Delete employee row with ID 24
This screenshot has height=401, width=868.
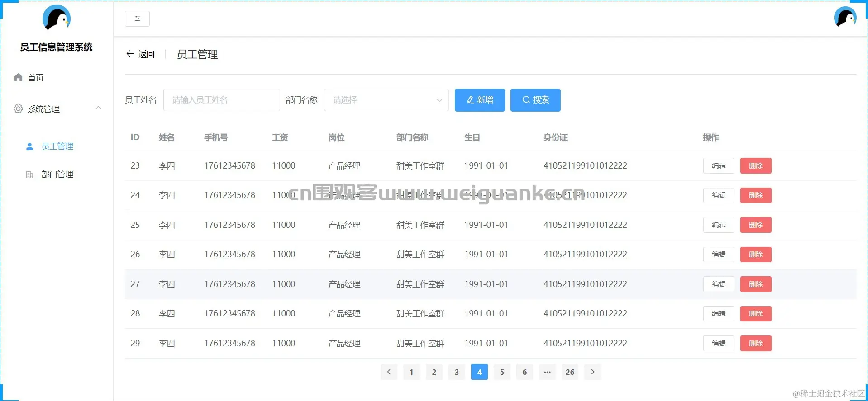click(x=756, y=195)
